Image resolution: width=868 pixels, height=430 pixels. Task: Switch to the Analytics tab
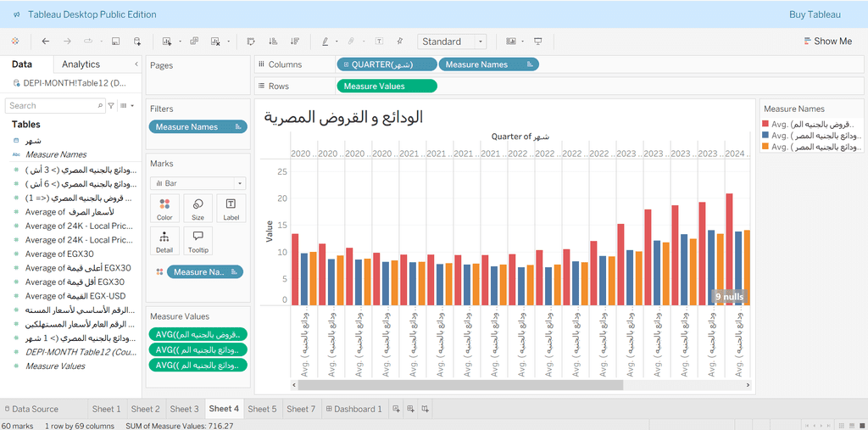(x=81, y=64)
